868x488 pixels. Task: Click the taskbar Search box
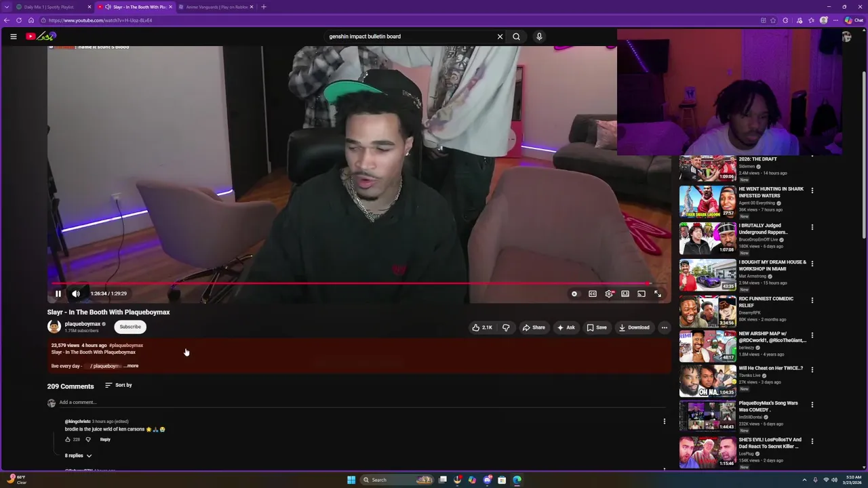[x=397, y=480]
